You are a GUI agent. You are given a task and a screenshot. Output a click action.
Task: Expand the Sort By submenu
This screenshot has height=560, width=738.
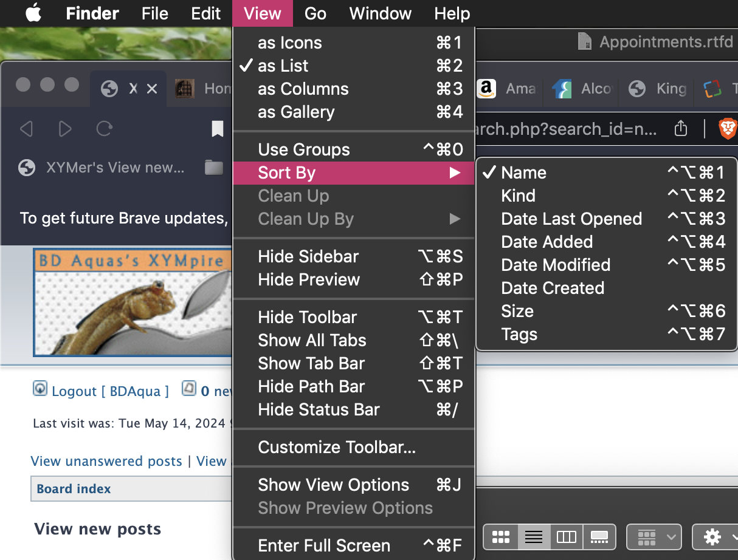click(286, 172)
